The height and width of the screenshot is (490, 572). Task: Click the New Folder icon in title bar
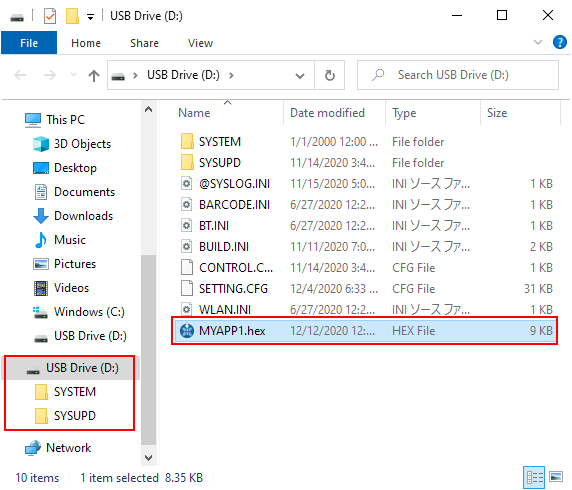[72, 16]
